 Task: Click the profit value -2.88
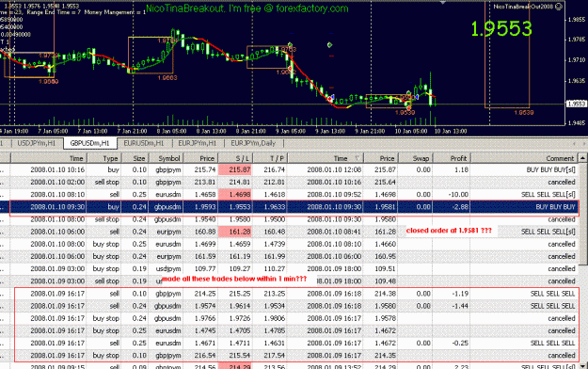460,207
